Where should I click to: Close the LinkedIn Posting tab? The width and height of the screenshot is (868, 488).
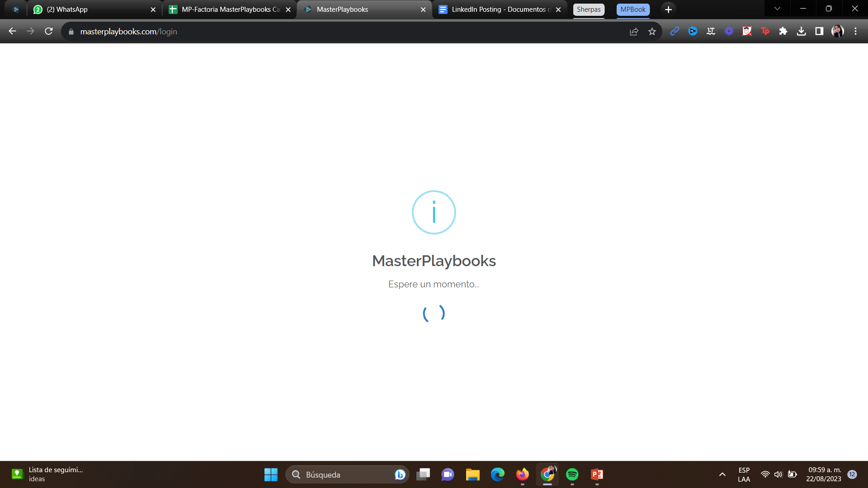558,9
